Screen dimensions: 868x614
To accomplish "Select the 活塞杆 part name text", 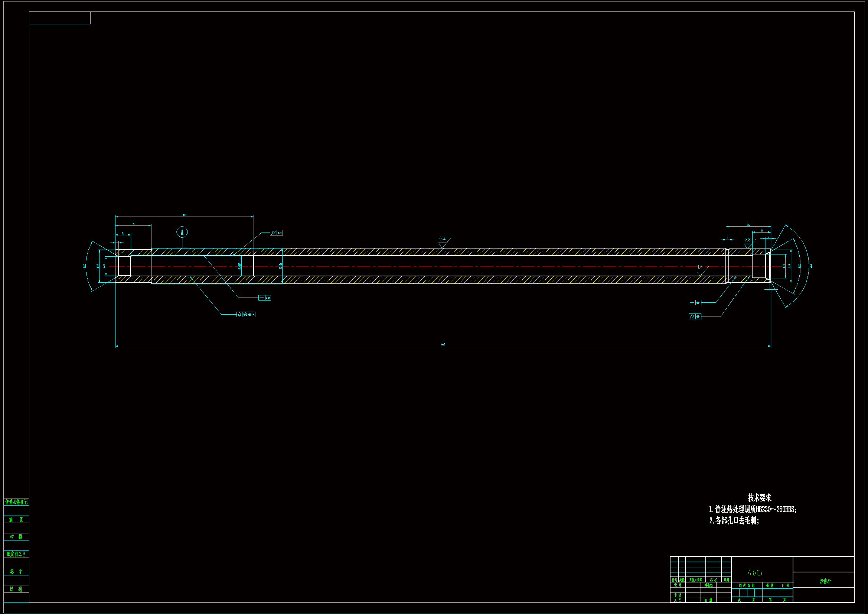I will click(825, 581).
